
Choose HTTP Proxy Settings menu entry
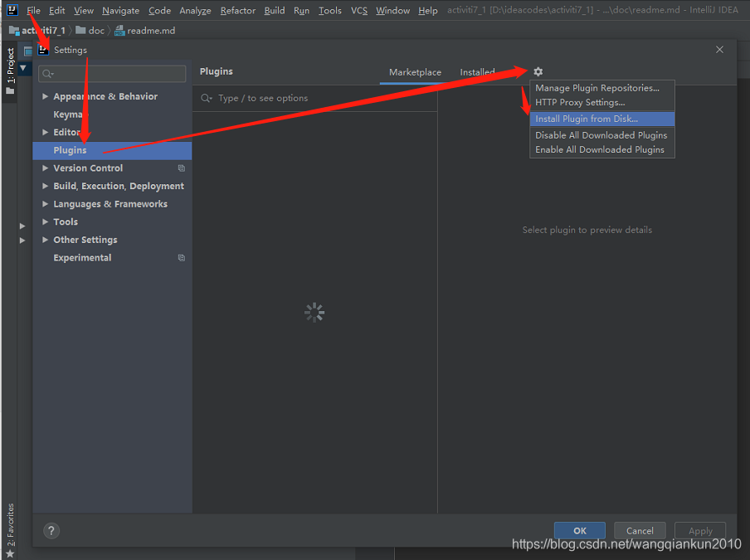pos(601,102)
